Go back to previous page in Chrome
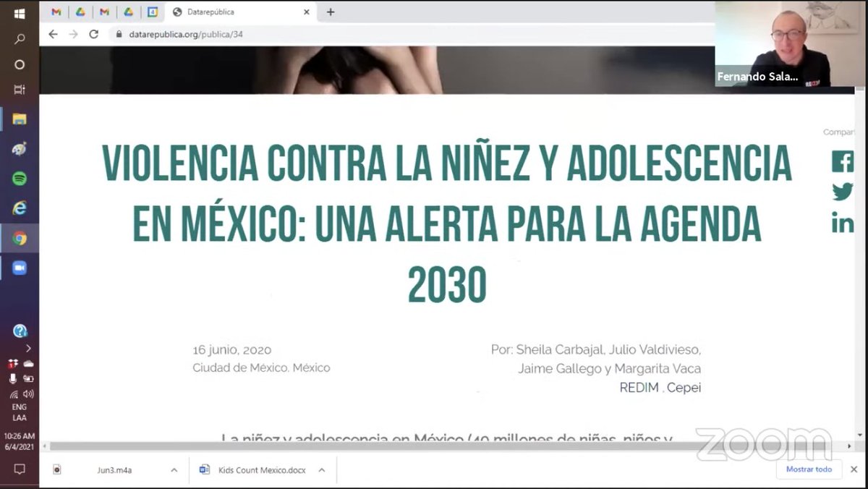Image resolution: width=868 pixels, height=489 pixels. (x=53, y=34)
